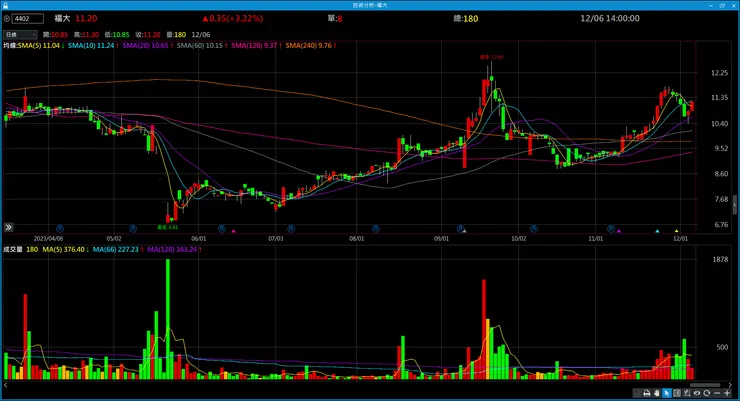Click the monthly marker near 10/02
740x401 pixels.
534,229
